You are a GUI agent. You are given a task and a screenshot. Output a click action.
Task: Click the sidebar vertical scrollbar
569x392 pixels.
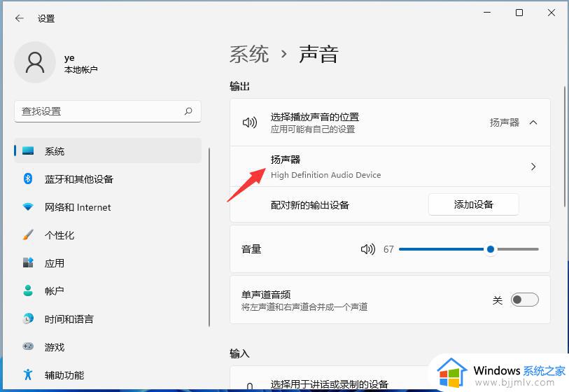(209, 237)
